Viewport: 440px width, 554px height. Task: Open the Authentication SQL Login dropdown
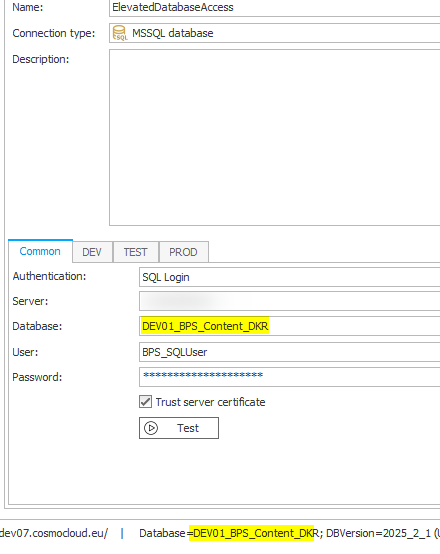pos(289,277)
